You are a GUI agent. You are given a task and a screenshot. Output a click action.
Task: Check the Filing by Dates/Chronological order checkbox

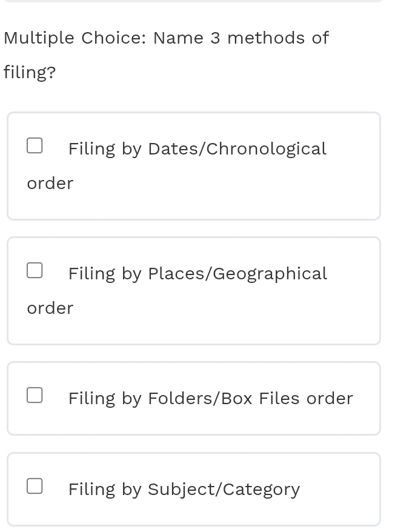coord(35,145)
